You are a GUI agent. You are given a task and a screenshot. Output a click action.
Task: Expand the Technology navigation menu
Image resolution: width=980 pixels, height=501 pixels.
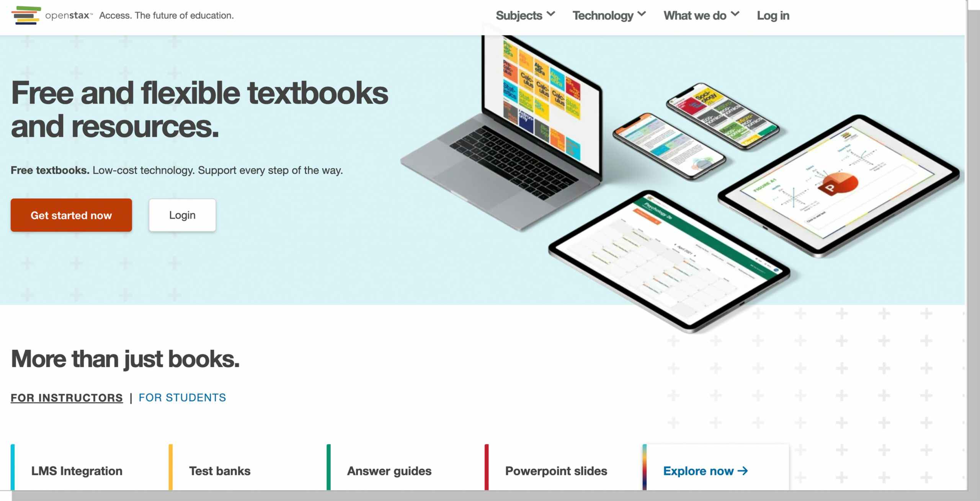click(608, 15)
